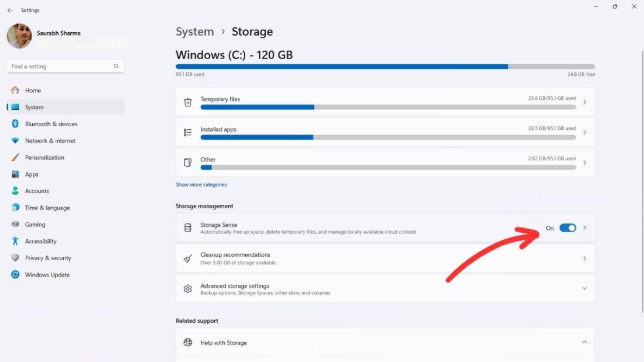Open Accessibility in the sidebar

40,242
